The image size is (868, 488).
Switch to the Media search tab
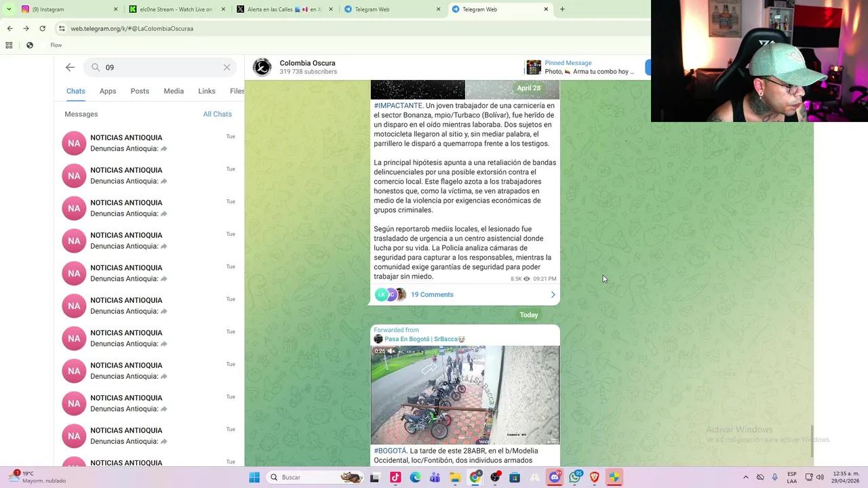(x=174, y=91)
